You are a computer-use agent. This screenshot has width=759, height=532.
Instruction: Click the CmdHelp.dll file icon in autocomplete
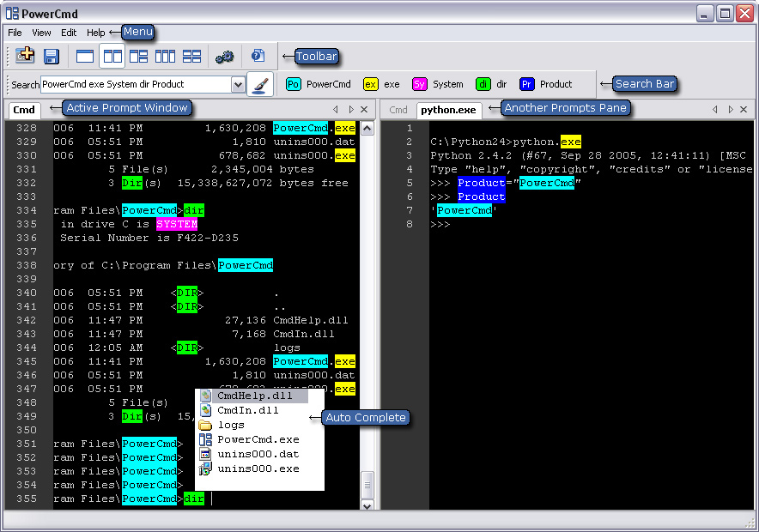[206, 396]
